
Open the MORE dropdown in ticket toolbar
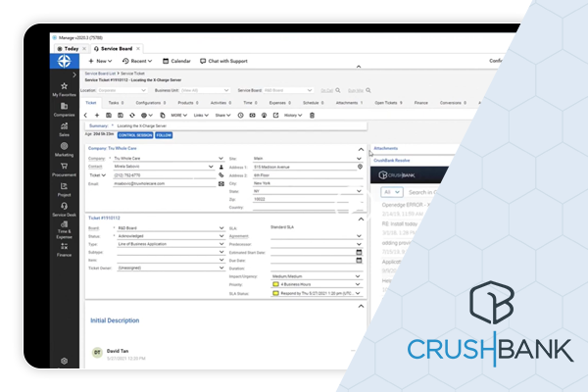pyautogui.click(x=179, y=116)
